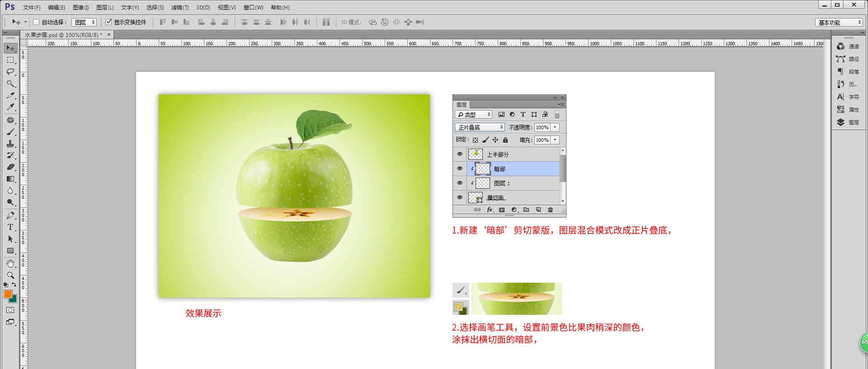Enable the 自动选择 checkbox
The height and width of the screenshot is (369, 868).
click(x=37, y=22)
